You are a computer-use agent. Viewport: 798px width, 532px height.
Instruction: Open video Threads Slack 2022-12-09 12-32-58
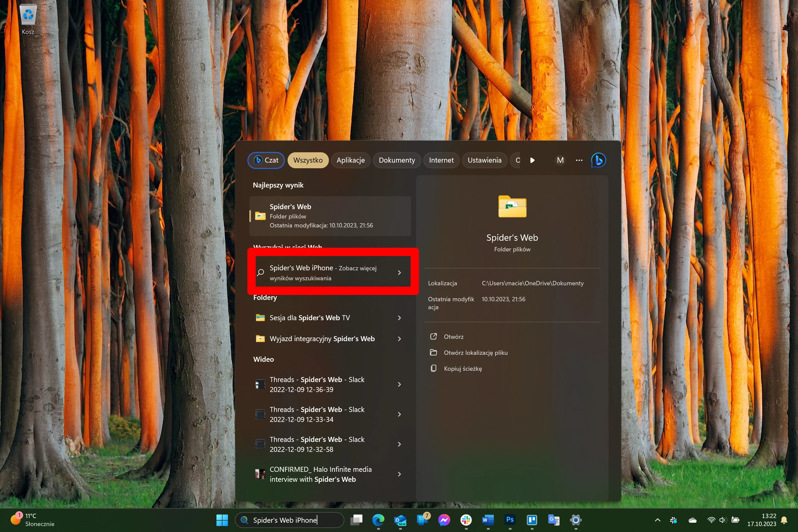(330, 444)
